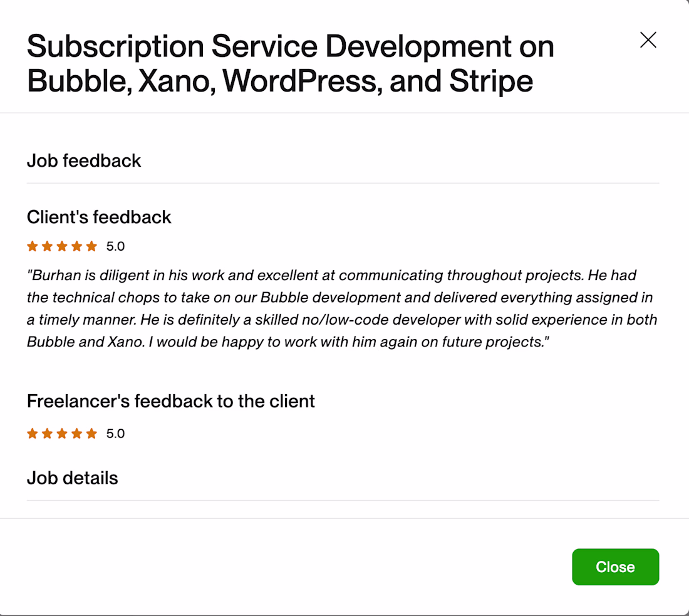Click fourth star in Freelancer's feedback rating
689x616 pixels.
[76, 434]
